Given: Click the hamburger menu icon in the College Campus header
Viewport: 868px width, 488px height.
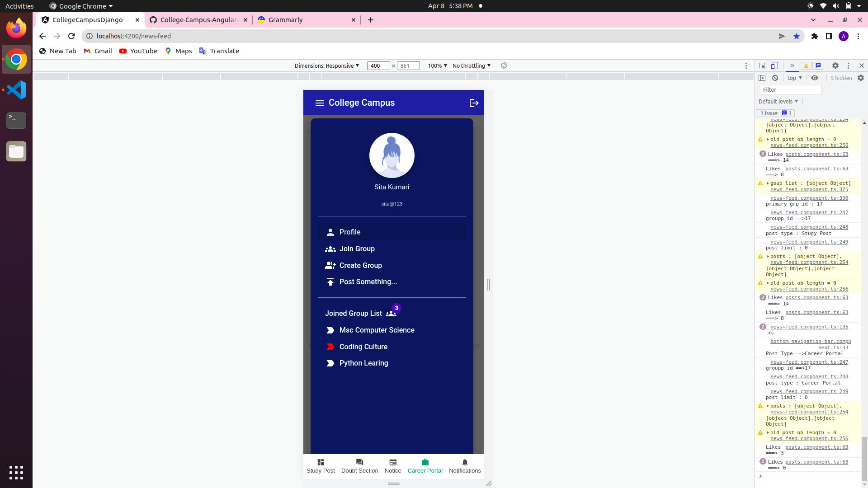Looking at the screenshot, I should click(x=319, y=103).
